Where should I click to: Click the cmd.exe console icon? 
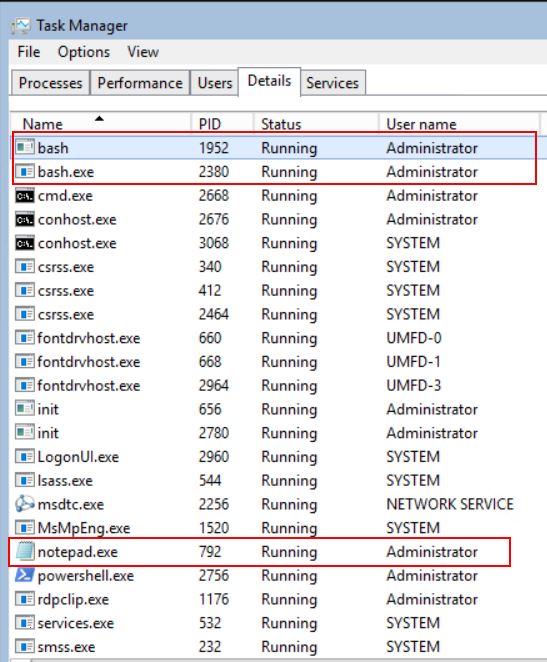[x=24, y=195]
